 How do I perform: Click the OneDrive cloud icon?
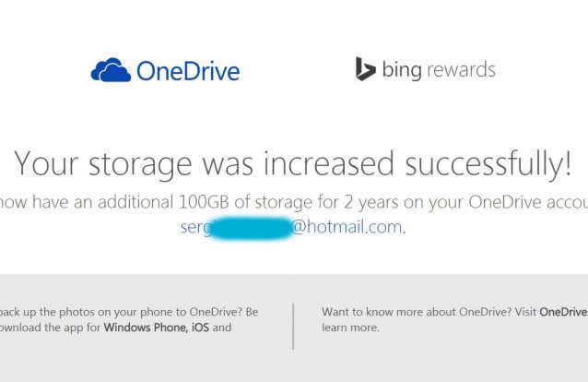[x=111, y=70]
